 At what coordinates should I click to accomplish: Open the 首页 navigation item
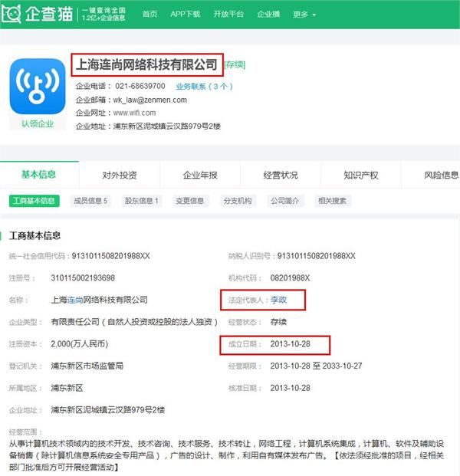[x=149, y=14]
